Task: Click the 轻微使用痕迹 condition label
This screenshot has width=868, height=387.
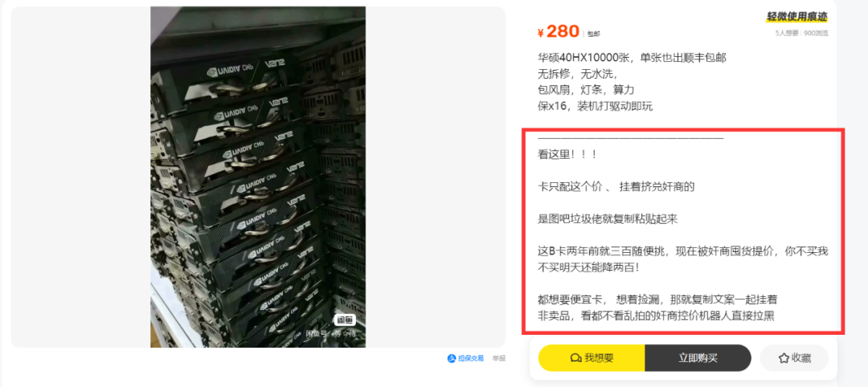Action: pyautogui.click(x=797, y=17)
